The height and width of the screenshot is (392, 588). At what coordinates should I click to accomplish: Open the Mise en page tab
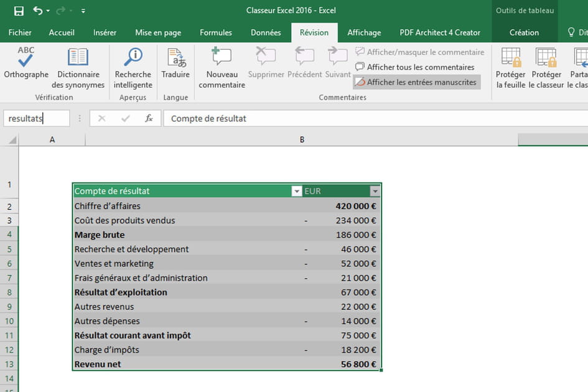coord(158,32)
